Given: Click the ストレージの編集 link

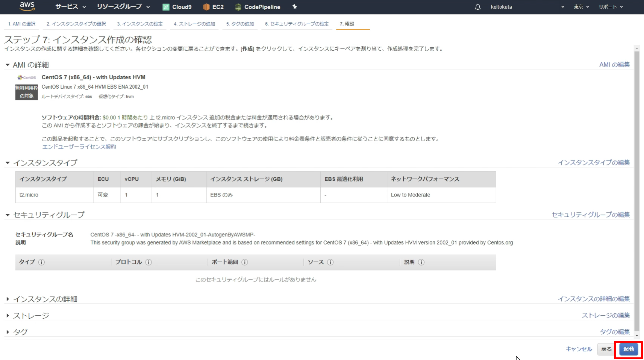Looking at the screenshot, I should pos(606,315).
